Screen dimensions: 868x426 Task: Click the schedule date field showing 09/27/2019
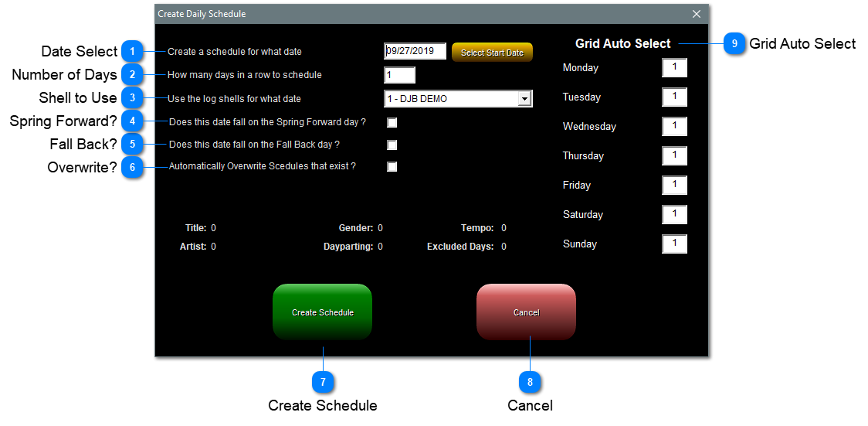tap(415, 52)
